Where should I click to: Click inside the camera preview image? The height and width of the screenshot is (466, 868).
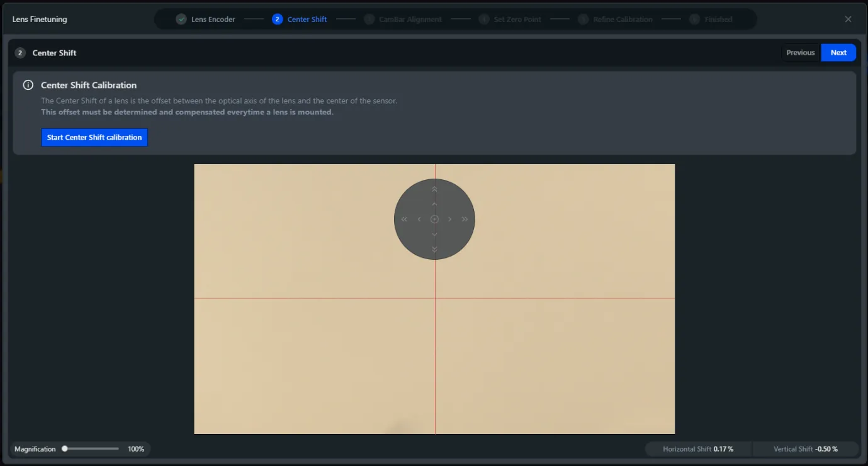pos(434,299)
